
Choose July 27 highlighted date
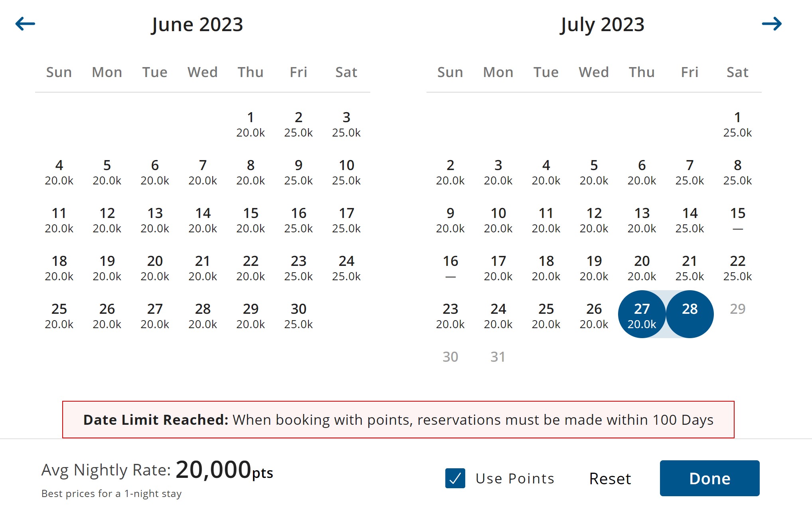(642, 314)
